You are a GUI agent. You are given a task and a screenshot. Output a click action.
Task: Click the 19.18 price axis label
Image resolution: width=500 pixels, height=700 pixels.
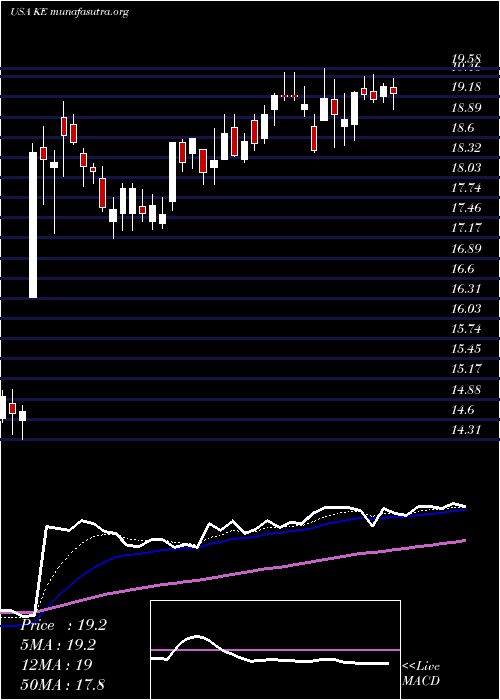[466, 87]
